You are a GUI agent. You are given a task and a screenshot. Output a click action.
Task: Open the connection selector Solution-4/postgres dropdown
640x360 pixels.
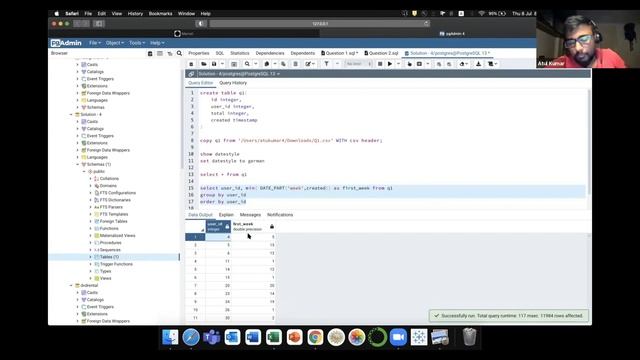pyautogui.click(x=239, y=74)
